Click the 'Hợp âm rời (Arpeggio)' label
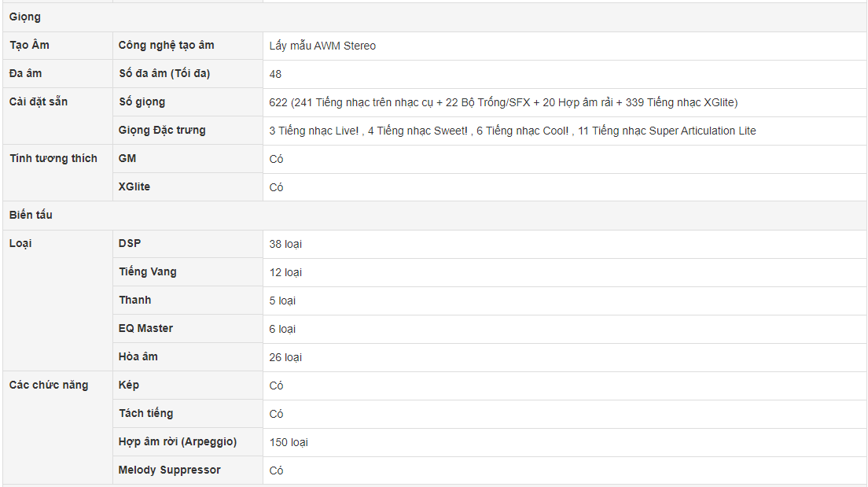The height and width of the screenshot is (487, 868). click(178, 441)
